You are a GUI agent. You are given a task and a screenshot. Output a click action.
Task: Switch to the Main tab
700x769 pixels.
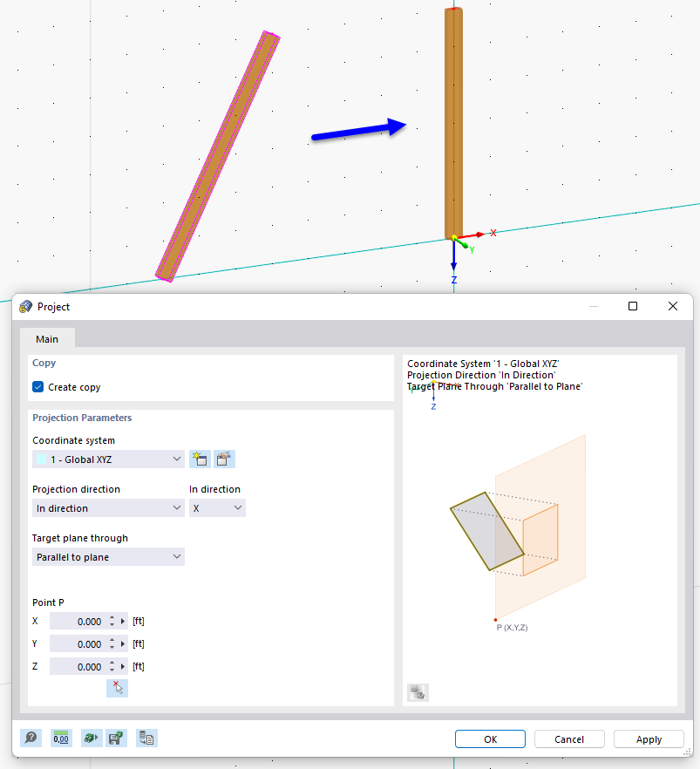click(x=47, y=339)
